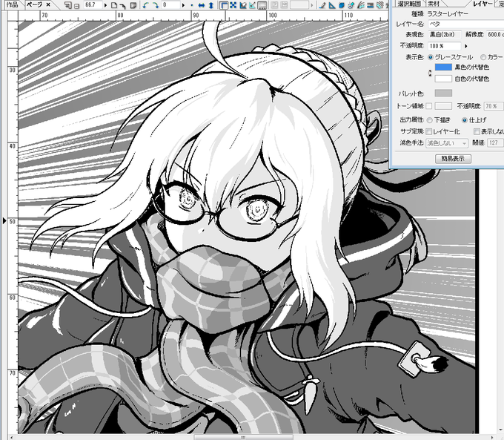The height and width of the screenshot is (440, 504).
Task: Open the rotation angle arrow menu
Action: (183, 5)
